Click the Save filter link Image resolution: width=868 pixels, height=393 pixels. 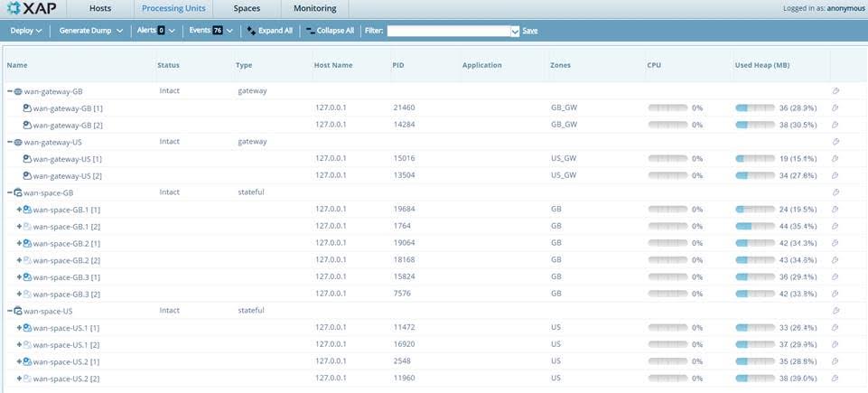529,31
